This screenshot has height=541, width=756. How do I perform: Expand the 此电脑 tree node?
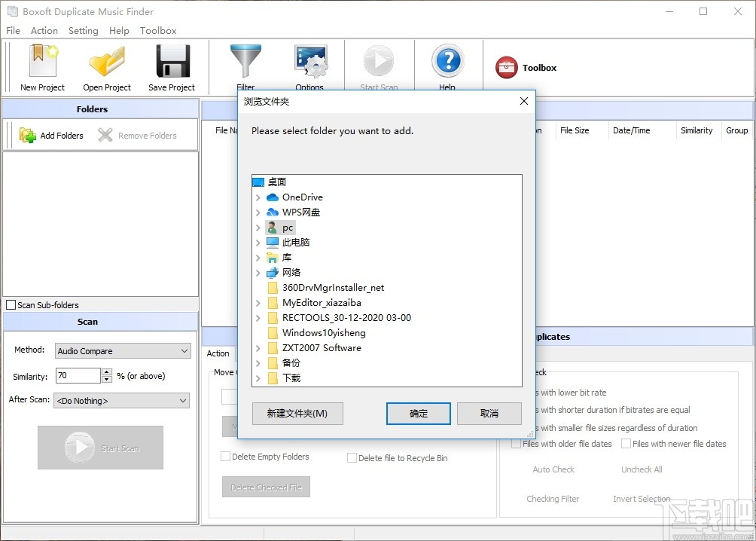(258, 242)
